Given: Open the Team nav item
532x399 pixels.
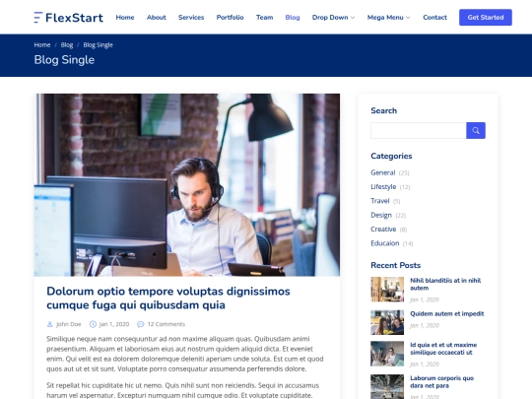Looking at the screenshot, I should tap(264, 18).
